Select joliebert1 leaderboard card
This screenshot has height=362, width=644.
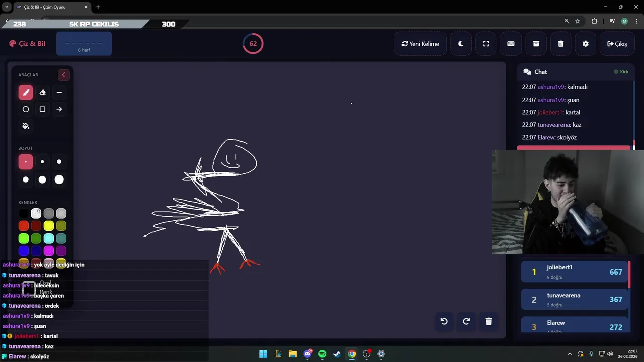pyautogui.click(x=574, y=272)
